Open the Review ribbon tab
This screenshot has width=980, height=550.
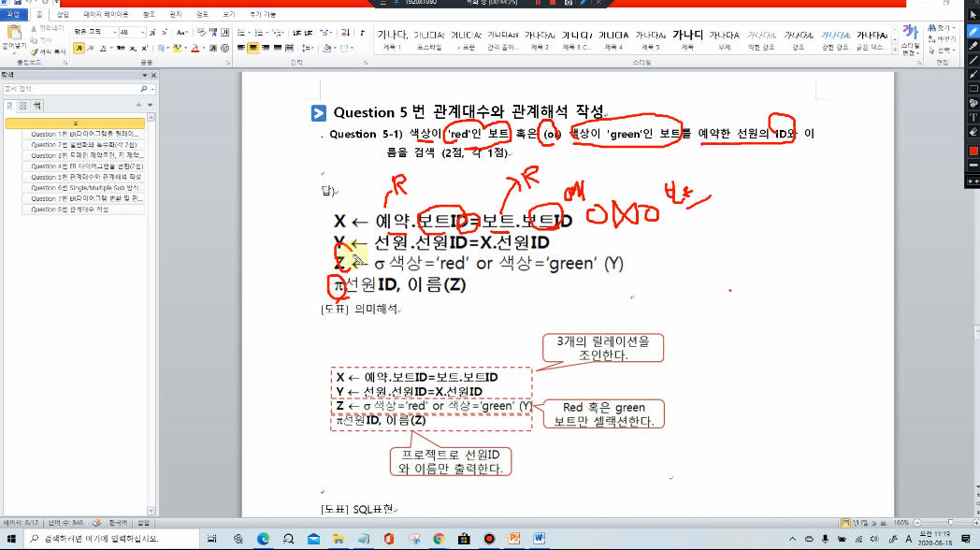point(202,14)
